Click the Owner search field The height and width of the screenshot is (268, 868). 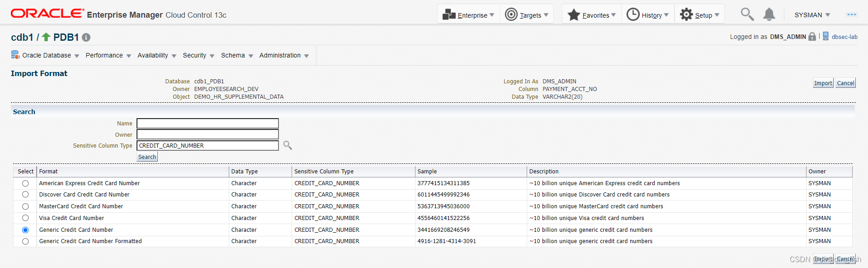click(x=208, y=134)
